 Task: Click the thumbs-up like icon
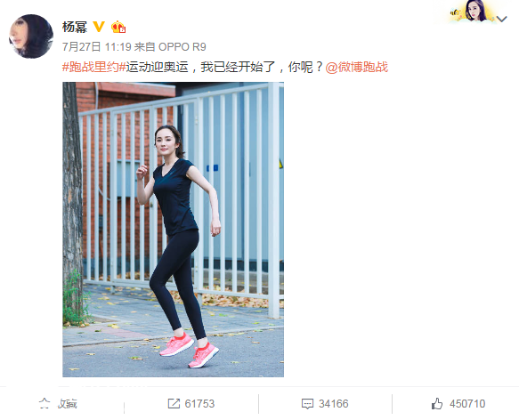[x=437, y=404]
